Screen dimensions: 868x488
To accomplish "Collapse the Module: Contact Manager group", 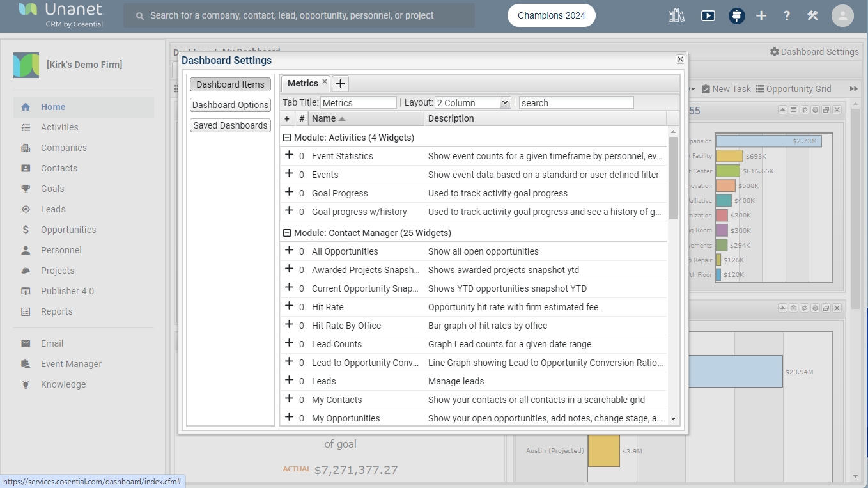I will [287, 233].
